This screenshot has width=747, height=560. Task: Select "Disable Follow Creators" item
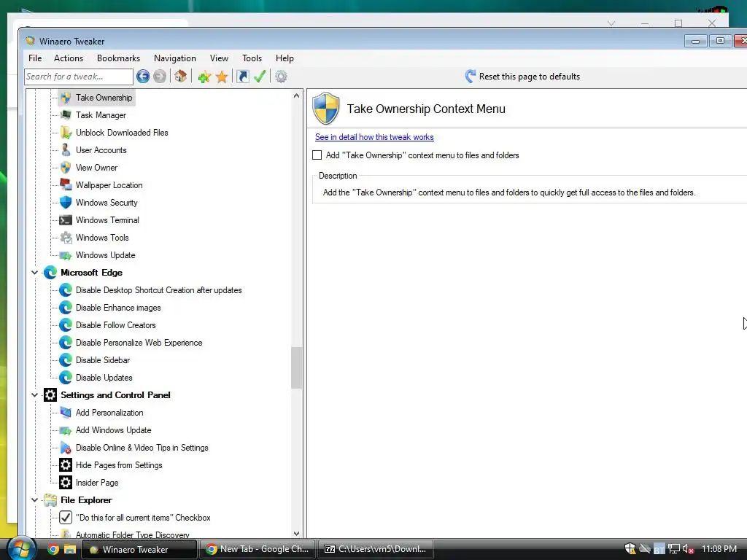tap(116, 325)
